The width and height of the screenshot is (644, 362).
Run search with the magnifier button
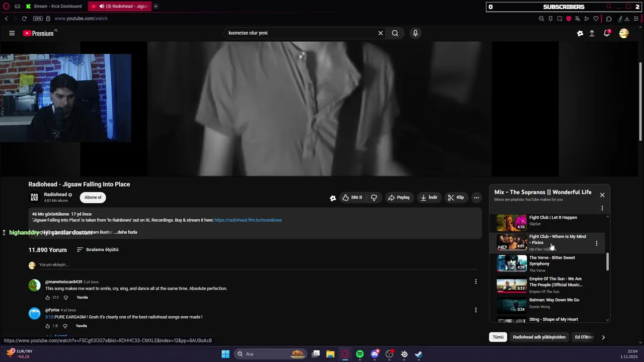click(395, 33)
